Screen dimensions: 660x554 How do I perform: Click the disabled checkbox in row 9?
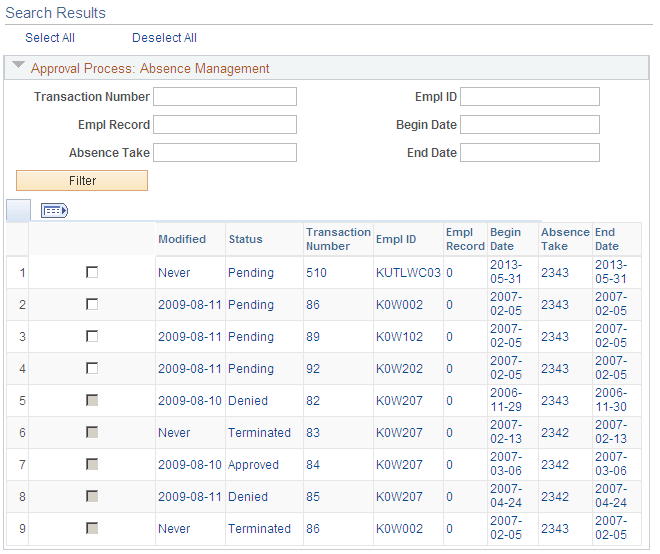[x=92, y=528]
